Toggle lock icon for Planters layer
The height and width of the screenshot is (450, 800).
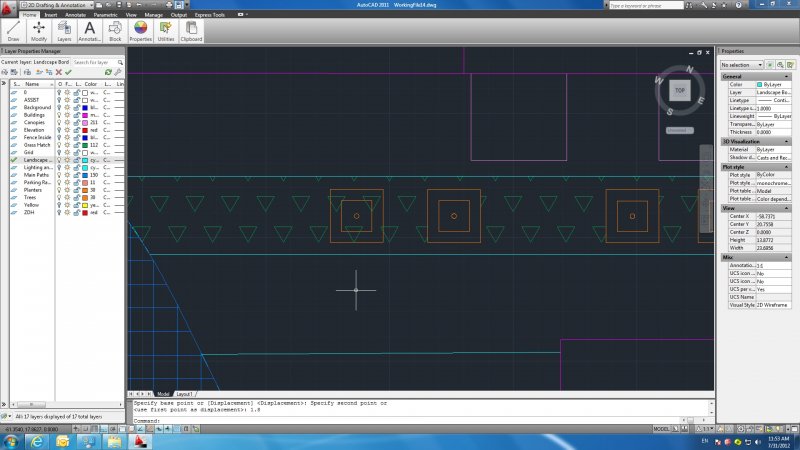[x=77, y=190]
